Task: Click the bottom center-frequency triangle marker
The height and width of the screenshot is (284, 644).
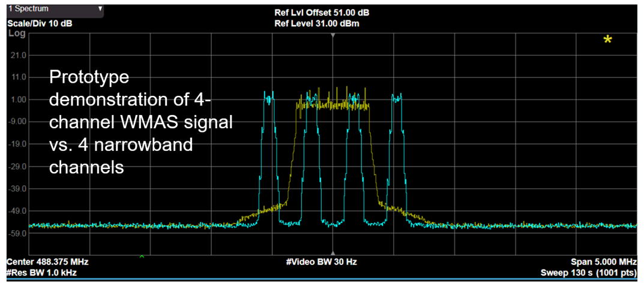Action: [333, 253]
